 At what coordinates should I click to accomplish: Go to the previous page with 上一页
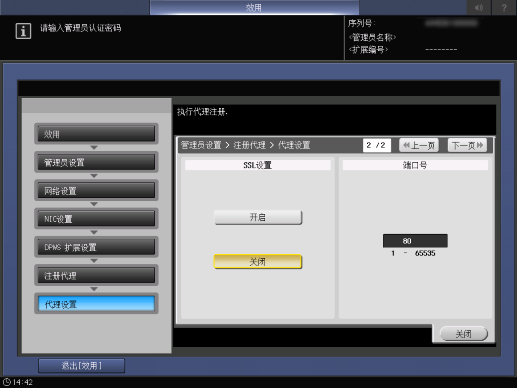click(x=419, y=145)
